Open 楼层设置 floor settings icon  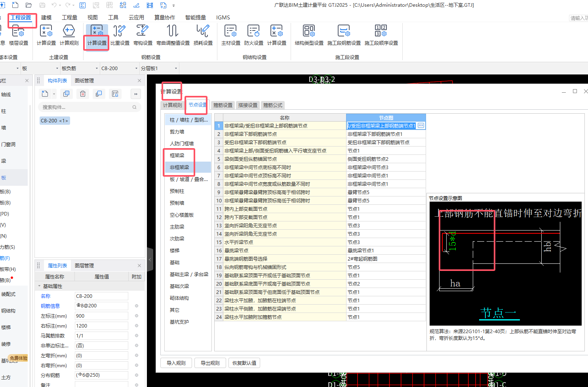click(x=18, y=35)
